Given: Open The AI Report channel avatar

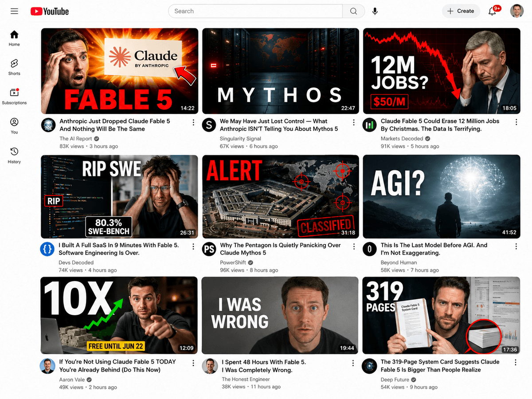Looking at the screenshot, I should pyautogui.click(x=48, y=125).
